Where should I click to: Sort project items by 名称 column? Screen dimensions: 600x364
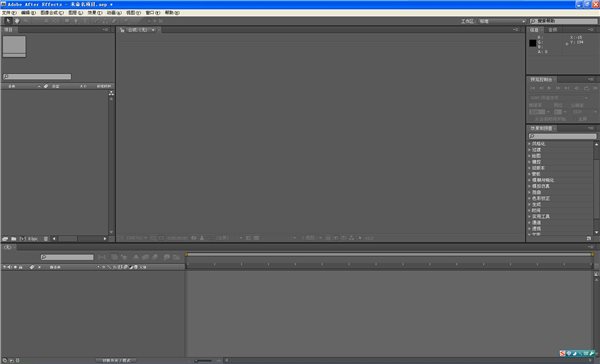coord(12,87)
